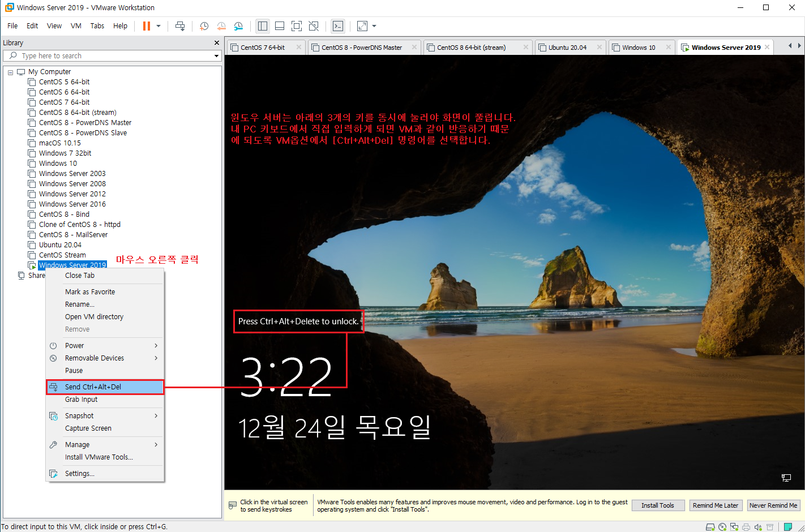
Task: Expand the Removable Devices submenu
Action: click(x=105, y=358)
